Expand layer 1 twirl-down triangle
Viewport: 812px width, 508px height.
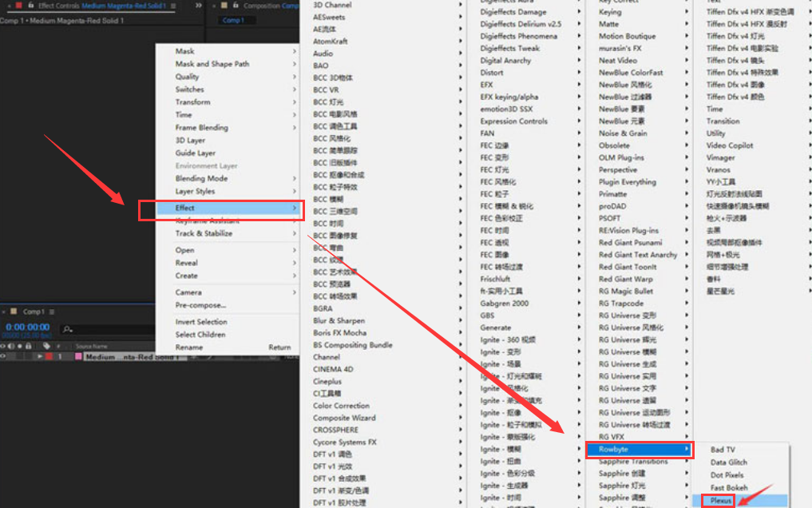39,357
